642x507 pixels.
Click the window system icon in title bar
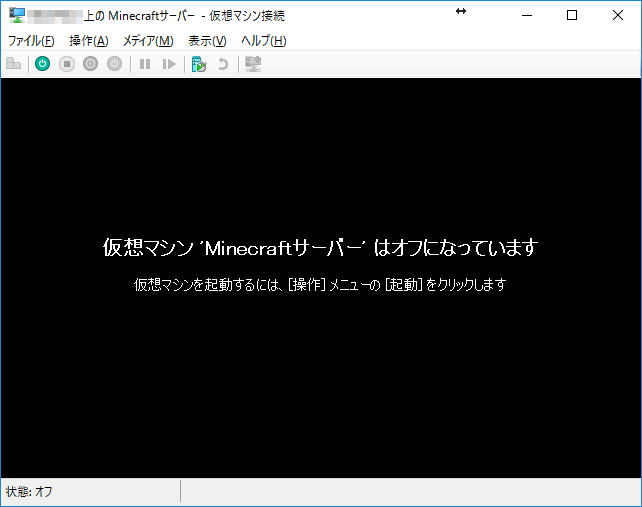click(17, 15)
